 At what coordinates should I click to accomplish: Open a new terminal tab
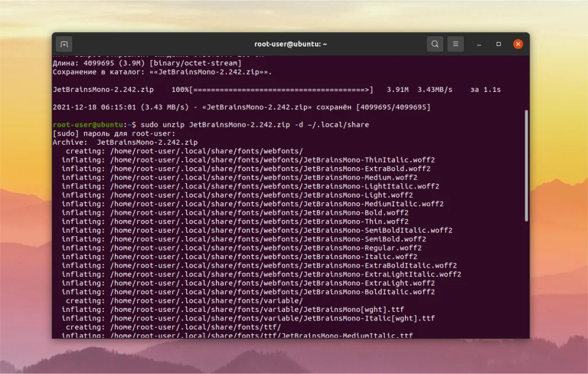tap(63, 44)
